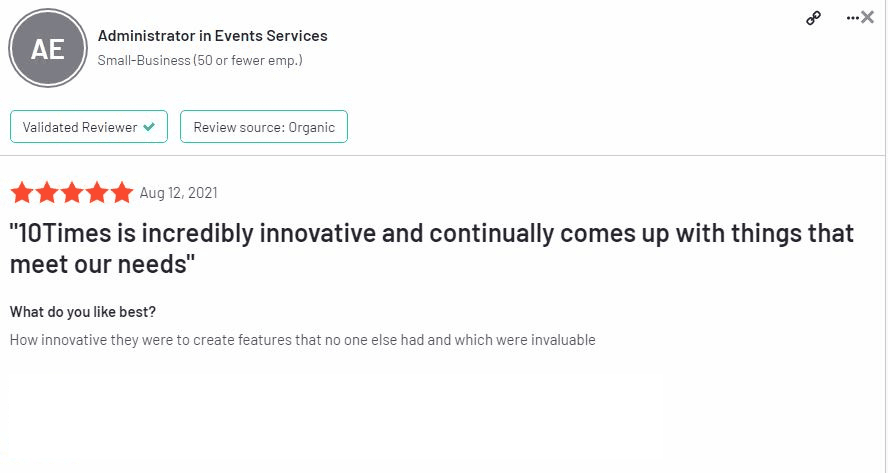Viewport: 888px width, 473px height.
Task: Click the second orange rating star
Action: (47, 193)
